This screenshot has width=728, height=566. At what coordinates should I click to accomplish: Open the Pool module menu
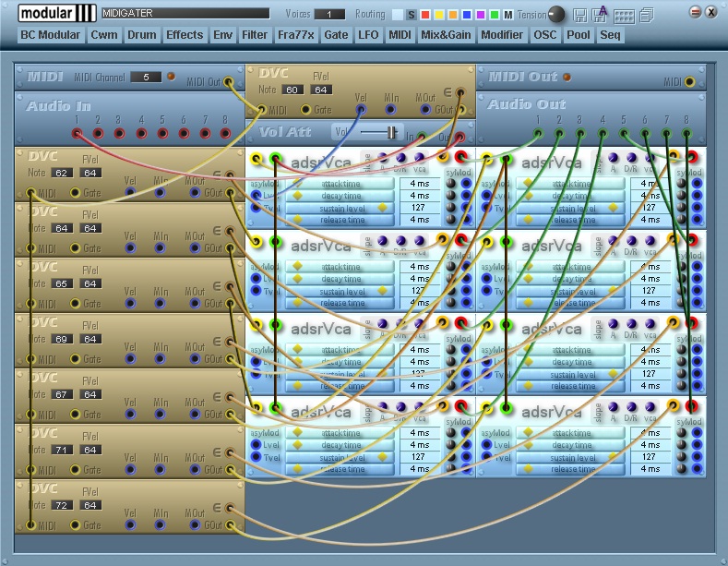tap(579, 35)
